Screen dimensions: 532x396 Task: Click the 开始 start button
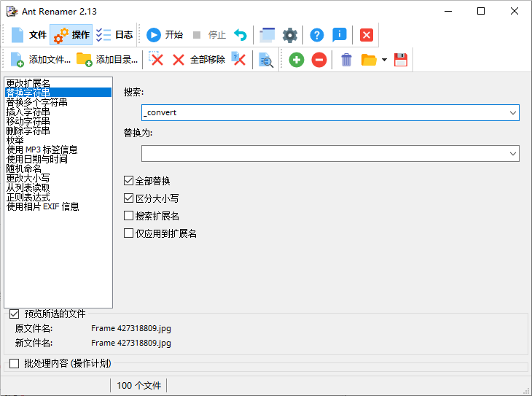(x=165, y=35)
